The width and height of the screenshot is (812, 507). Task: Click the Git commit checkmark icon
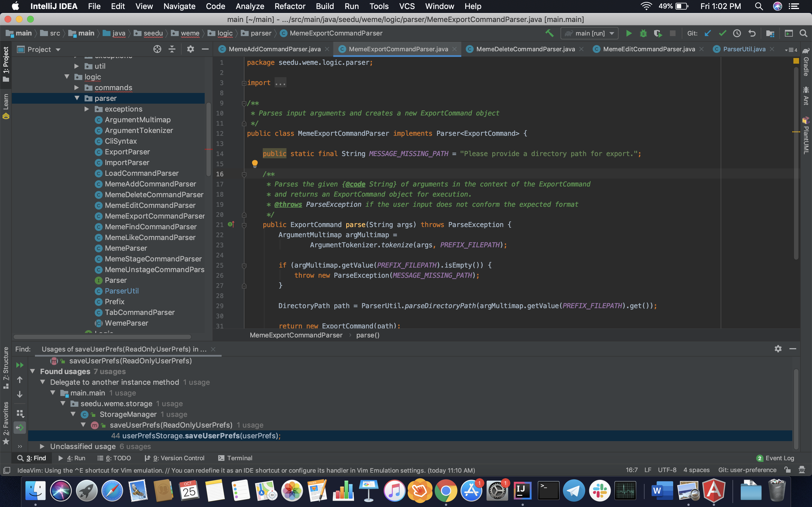coord(722,33)
